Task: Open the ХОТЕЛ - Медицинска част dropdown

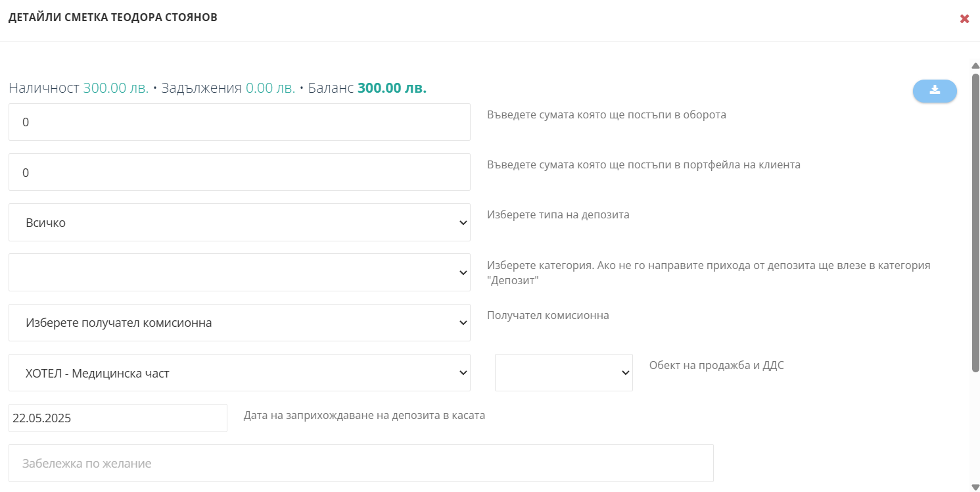Action: coord(239,373)
